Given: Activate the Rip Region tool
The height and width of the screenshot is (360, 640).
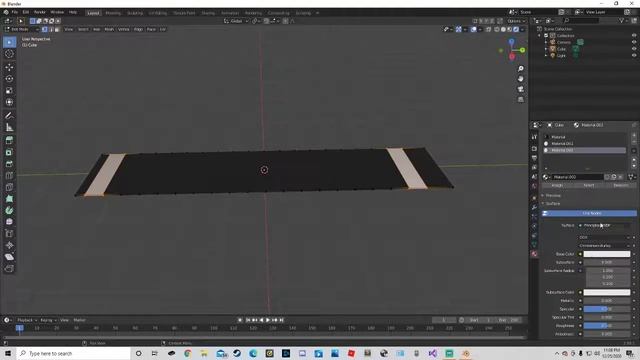Looking at the screenshot, I should pos(9,269).
